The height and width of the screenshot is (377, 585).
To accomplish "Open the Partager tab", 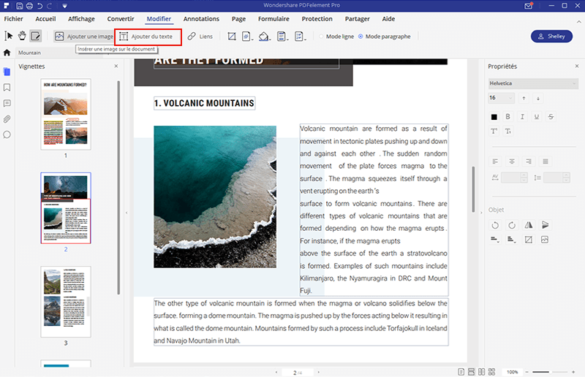I will click(357, 19).
